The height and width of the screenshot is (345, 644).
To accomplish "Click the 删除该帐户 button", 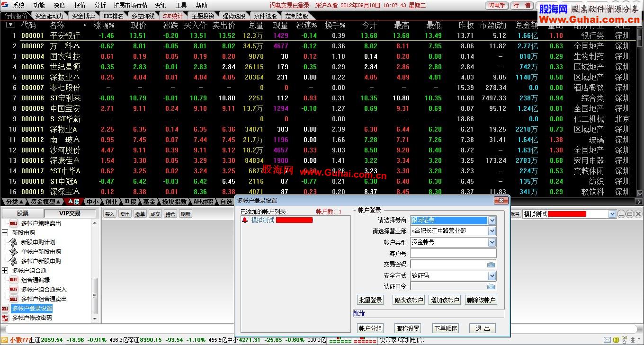I will 481,300.
